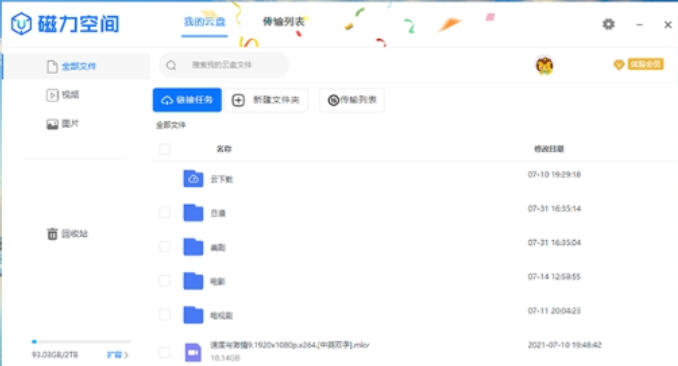Focus the cloud file search field
Screen dimensions: 678x366
click(224, 65)
